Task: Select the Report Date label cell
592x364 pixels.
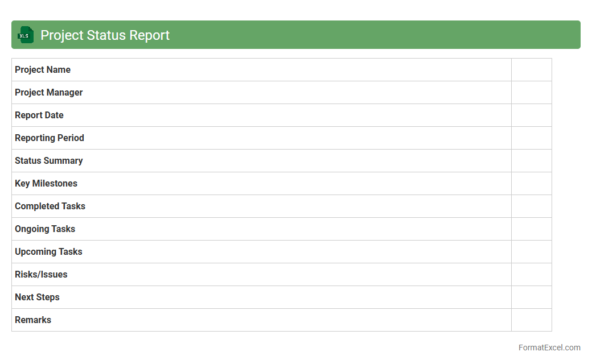Action: [x=39, y=115]
